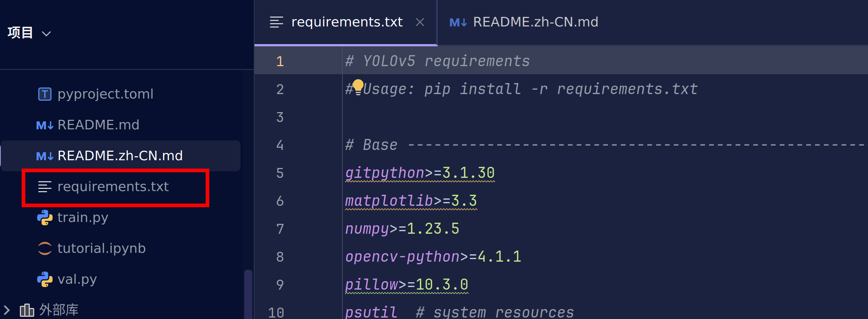Click the TOML file icon beside pyproject.toml
Image resolution: width=868 pixels, height=319 pixels.
(x=45, y=94)
